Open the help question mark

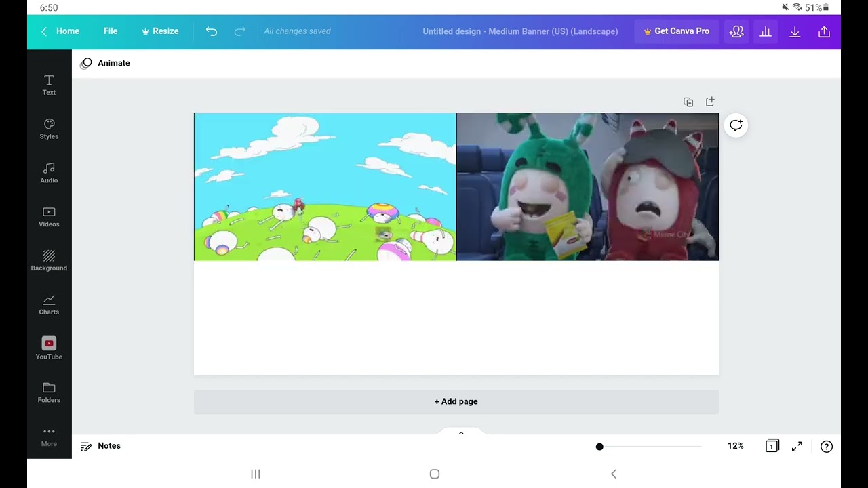(x=827, y=446)
